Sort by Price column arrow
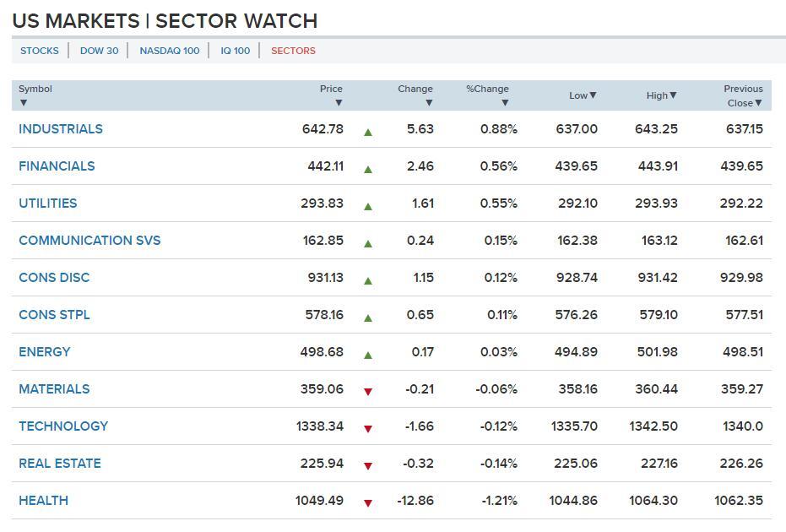 click(x=339, y=103)
